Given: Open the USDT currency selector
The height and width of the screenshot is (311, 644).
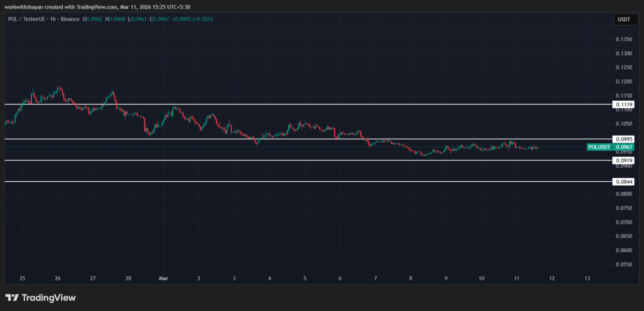Looking at the screenshot, I should tap(623, 20).
